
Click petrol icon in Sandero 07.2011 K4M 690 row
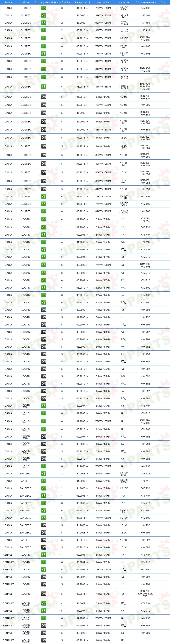tap(43, 518)
